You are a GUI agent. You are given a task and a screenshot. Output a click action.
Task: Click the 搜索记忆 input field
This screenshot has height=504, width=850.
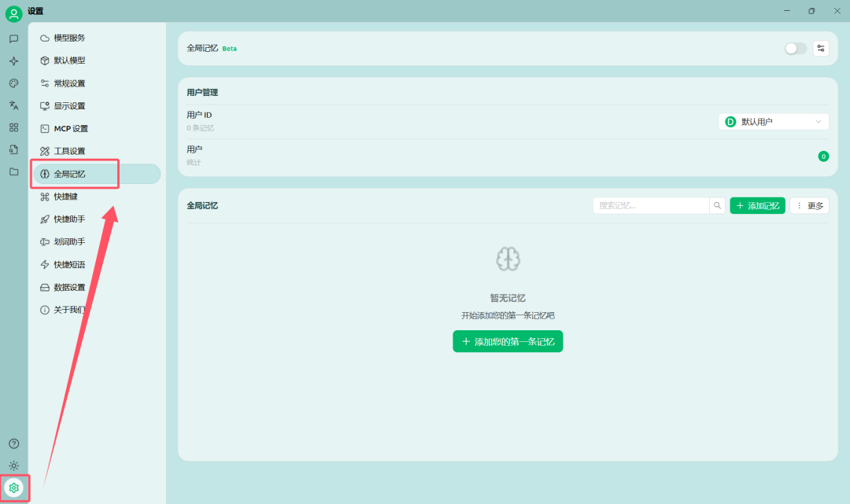pyautogui.click(x=651, y=206)
